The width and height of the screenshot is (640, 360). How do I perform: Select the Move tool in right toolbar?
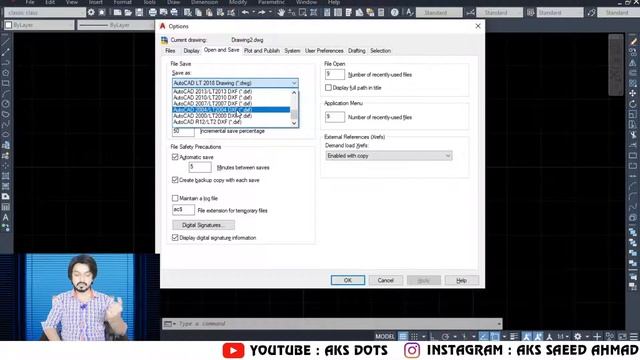pos(633,93)
